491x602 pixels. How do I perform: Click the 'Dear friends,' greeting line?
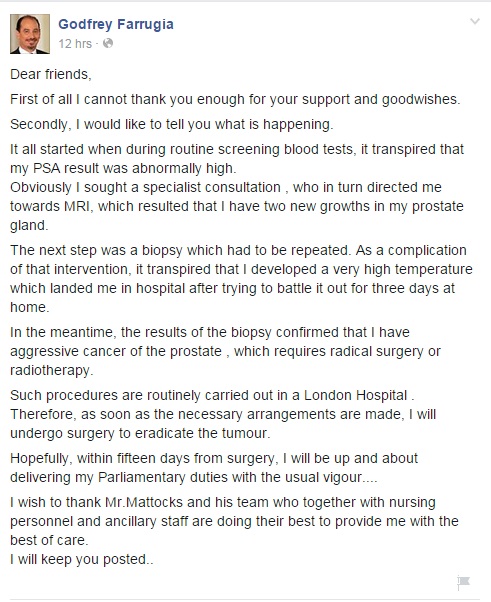click(x=51, y=74)
